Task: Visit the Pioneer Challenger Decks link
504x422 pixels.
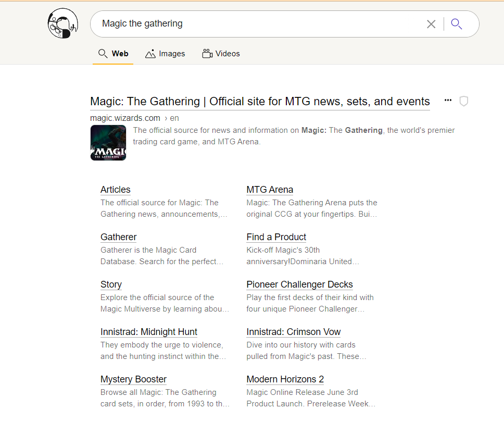Action: point(299,284)
